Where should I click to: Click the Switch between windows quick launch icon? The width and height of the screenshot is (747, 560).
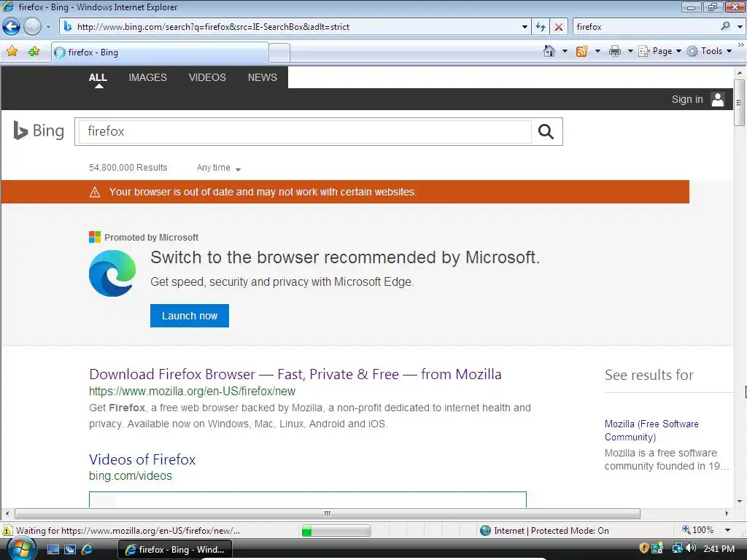click(69, 549)
